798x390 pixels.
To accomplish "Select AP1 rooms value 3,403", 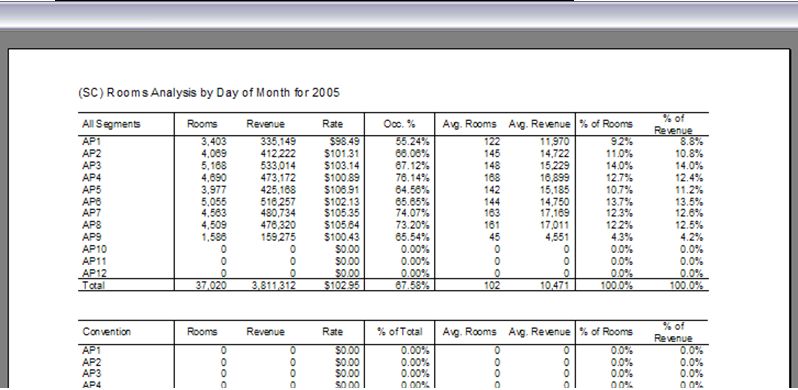I will 214,142.
